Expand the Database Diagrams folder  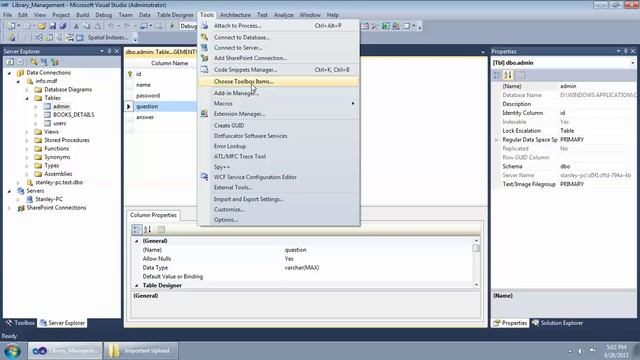pos(27,90)
